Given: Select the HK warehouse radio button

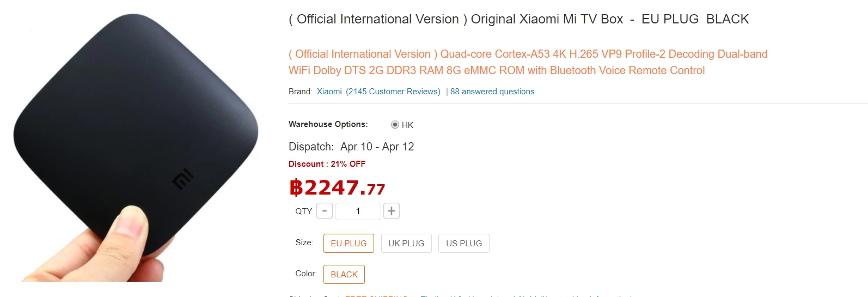Looking at the screenshot, I should click(x=395, y=125).
